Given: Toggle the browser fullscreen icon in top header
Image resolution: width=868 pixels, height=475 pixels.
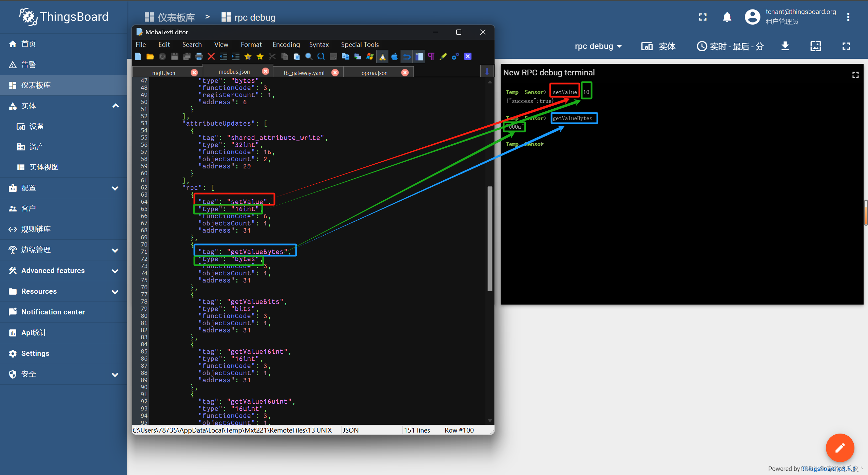Looking at the screenshot, I should pos(702,17).
